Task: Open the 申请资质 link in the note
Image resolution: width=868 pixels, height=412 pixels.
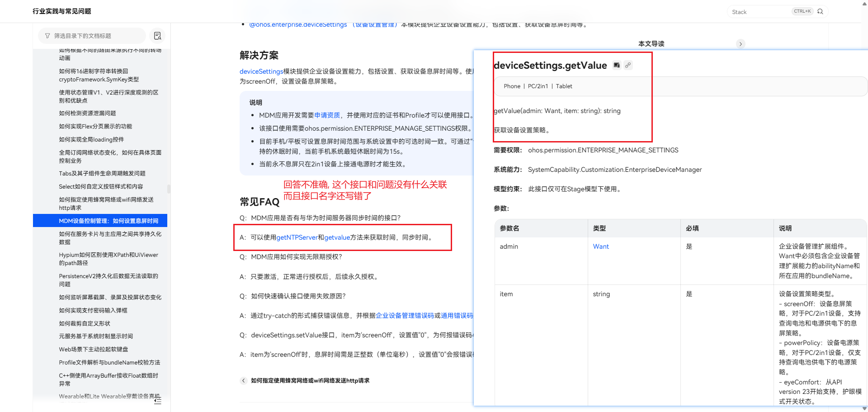Action: pos(327,115)
